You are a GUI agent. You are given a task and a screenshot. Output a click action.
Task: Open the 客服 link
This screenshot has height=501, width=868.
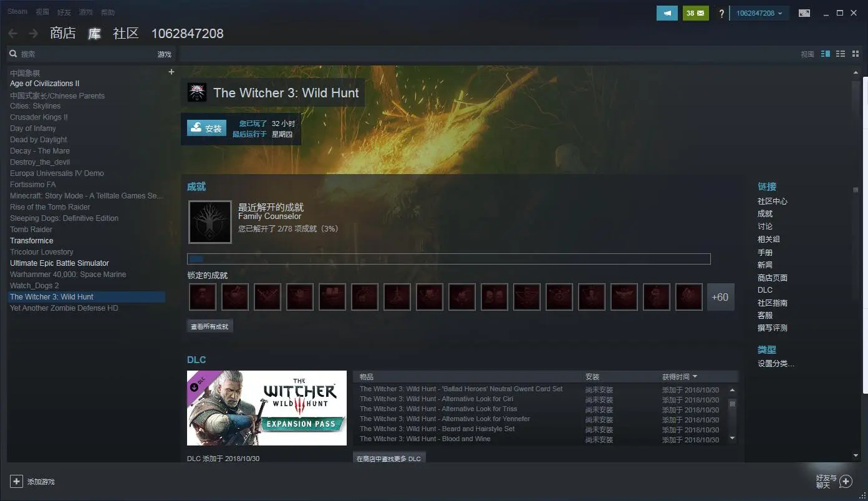[765, 315]
